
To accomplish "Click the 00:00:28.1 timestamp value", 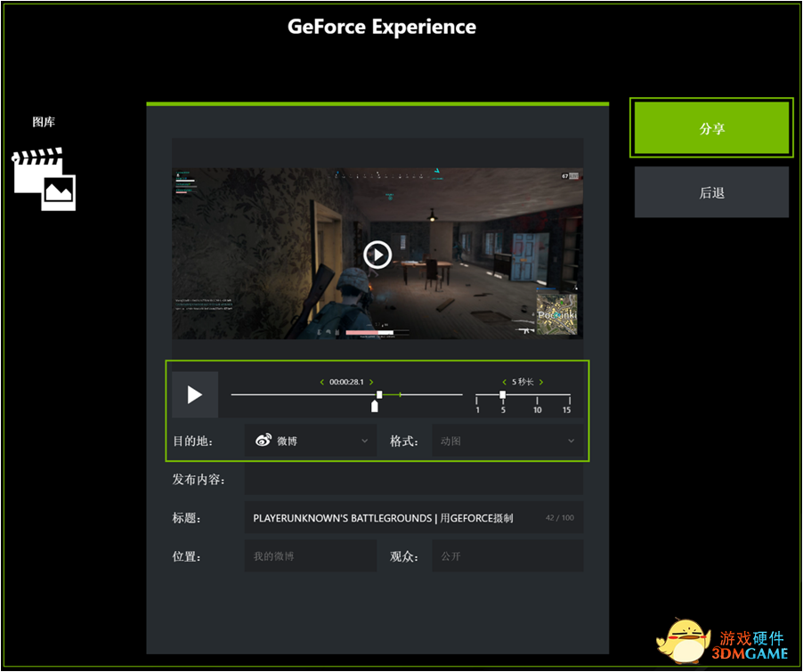I will tap(346, 382).
